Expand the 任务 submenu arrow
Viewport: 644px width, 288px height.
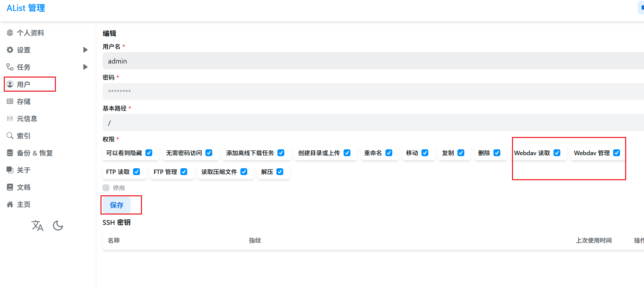coord(85,67)
